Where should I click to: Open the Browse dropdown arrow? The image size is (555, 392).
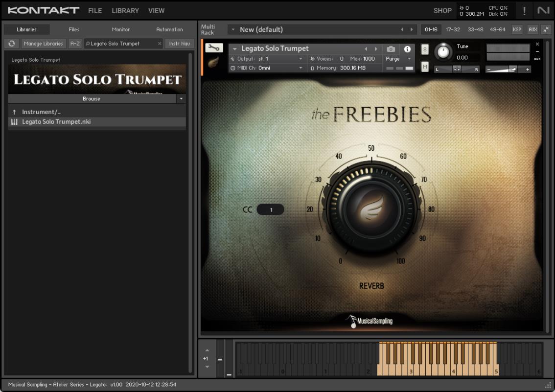point(181,99)
